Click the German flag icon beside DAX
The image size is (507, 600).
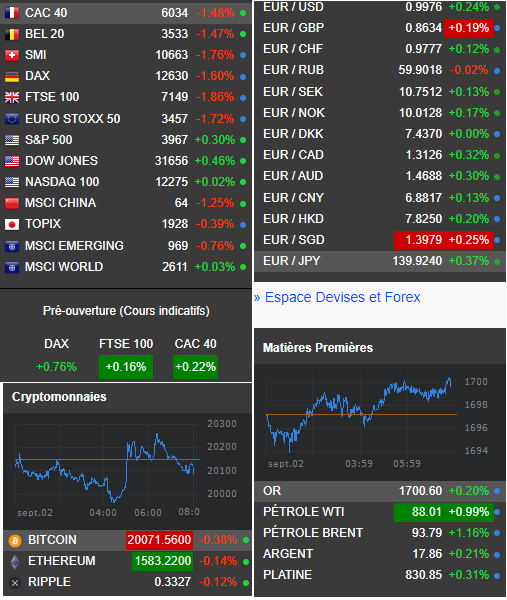point(12,77)
